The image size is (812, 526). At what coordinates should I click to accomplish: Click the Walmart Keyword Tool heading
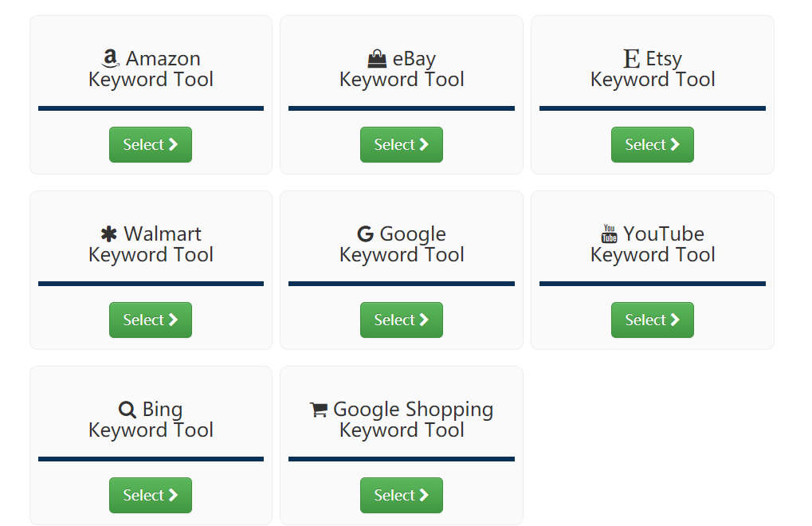(151, 245)
